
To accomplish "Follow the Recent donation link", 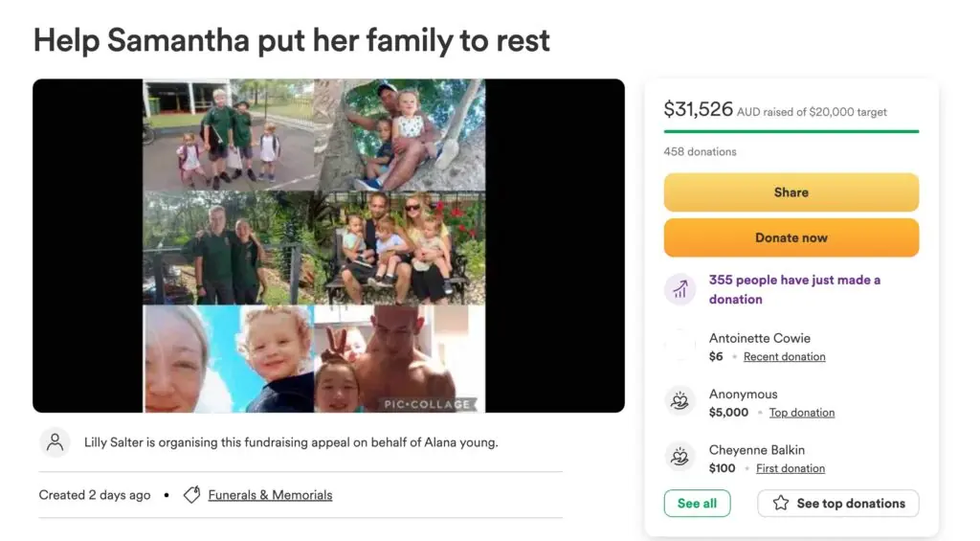I will [785, 357].
